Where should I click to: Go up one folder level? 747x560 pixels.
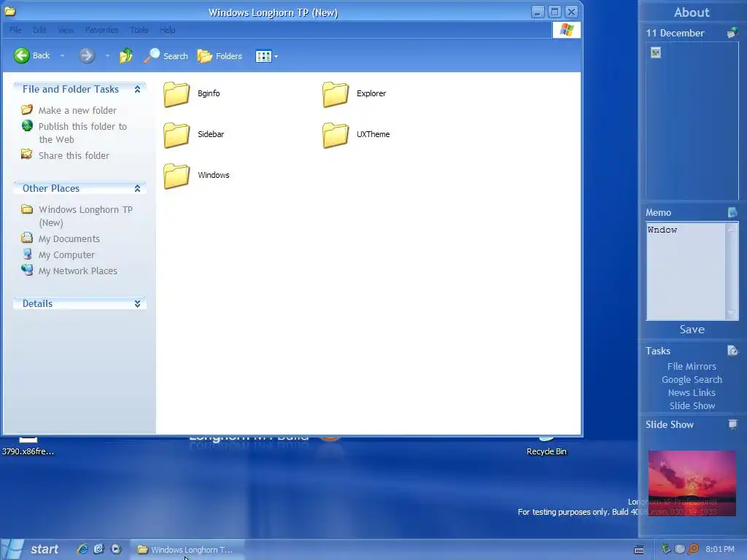coord(126,55)
